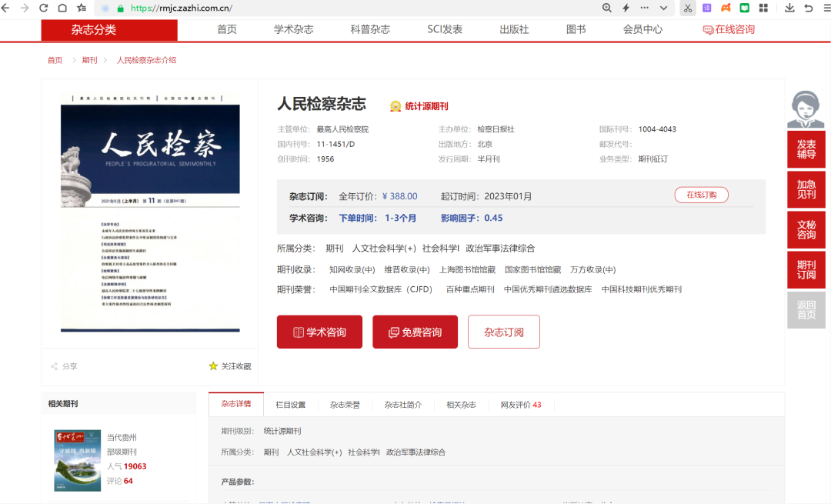Open the 人民检察 magazine cover image
Viewport: 831px width, 504px height.
coord(150,213)
